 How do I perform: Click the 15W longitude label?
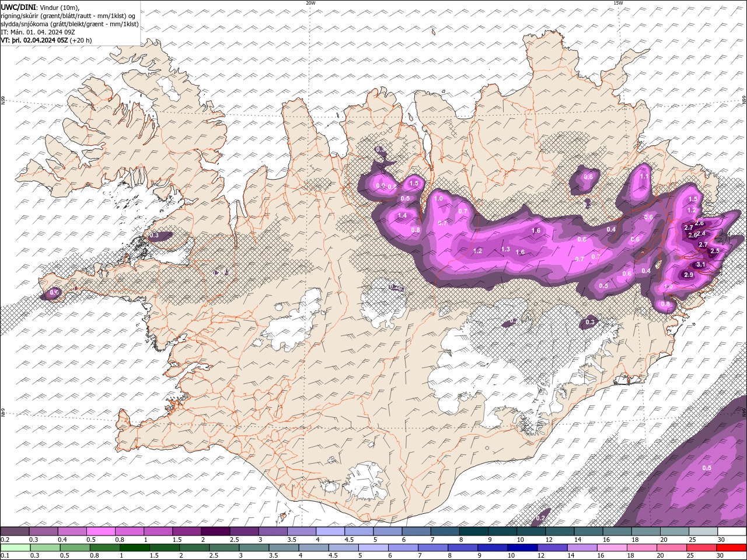click(618, 3)
